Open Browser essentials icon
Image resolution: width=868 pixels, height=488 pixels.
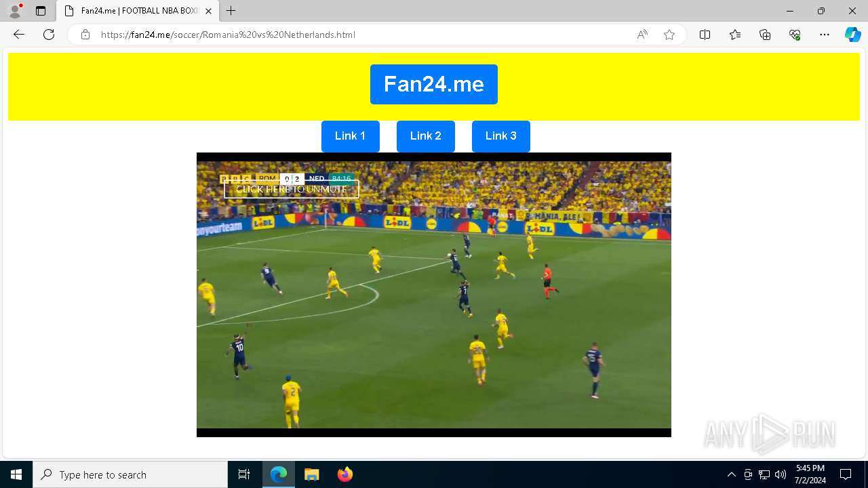(795, 35)
